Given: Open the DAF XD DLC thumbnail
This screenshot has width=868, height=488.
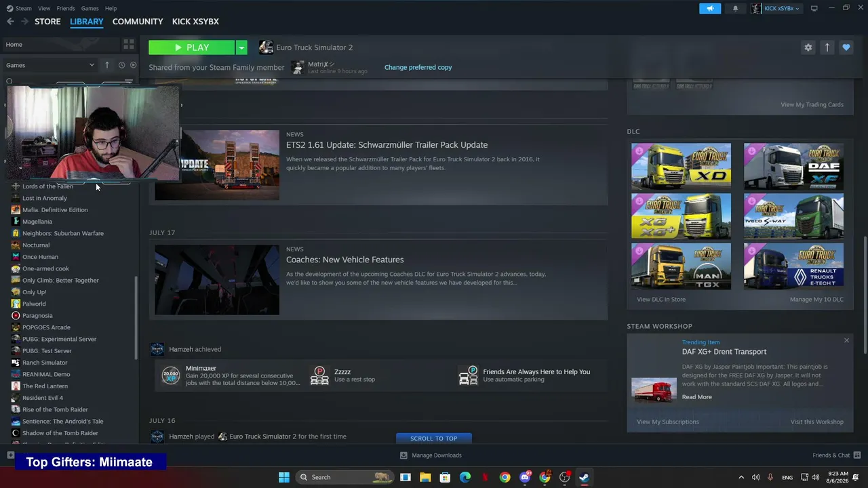Looking at the screenshot, I should point(682,165).
